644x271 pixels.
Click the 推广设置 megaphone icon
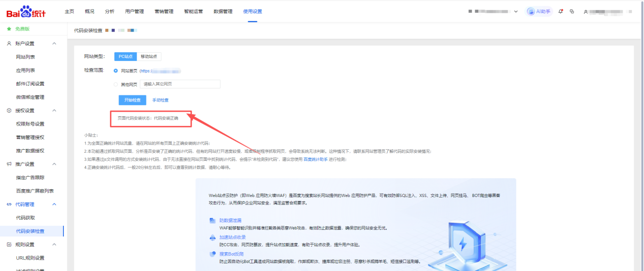pyautogui.click(x=9, y=164)
